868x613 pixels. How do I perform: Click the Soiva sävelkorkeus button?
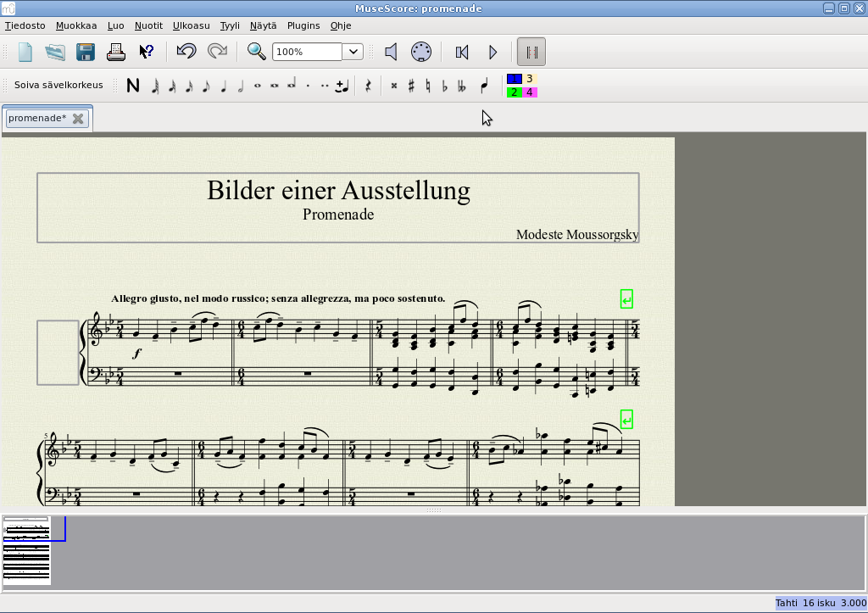tap(58, 86)
